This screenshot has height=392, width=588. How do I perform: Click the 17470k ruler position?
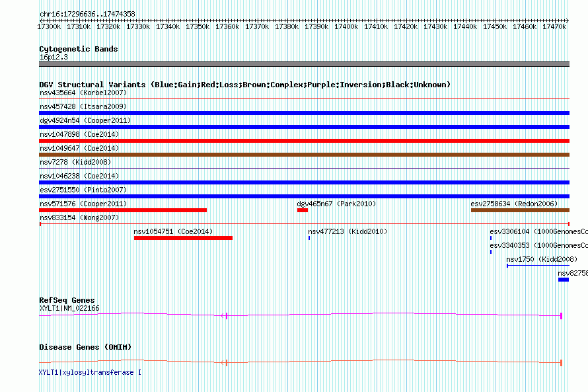(554, 26)
